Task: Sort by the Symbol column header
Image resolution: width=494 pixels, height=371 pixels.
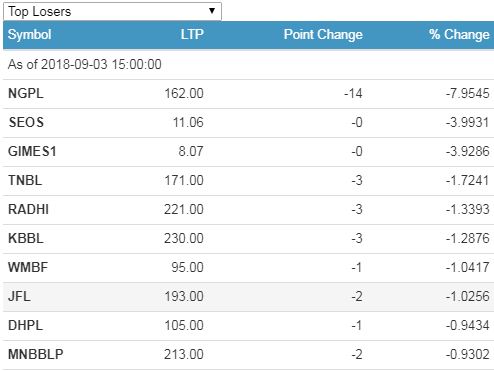Action: [30, 35]
